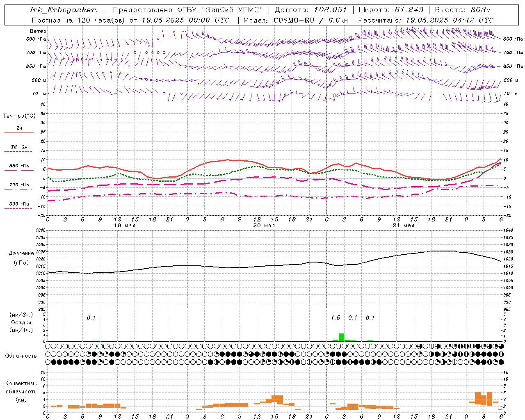Click the station name Irk_Erbogachen in the header
Image resolution: width=525 pixels, height=420 pixels.
pos(64,10)
